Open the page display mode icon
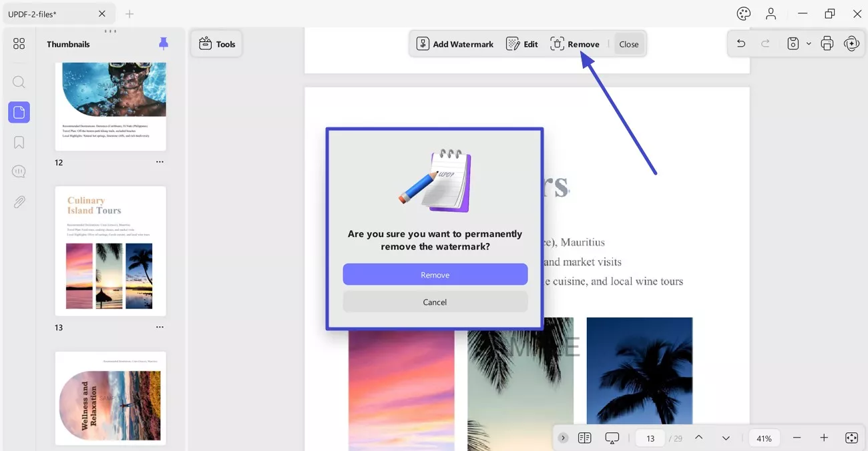 point(585,438)
